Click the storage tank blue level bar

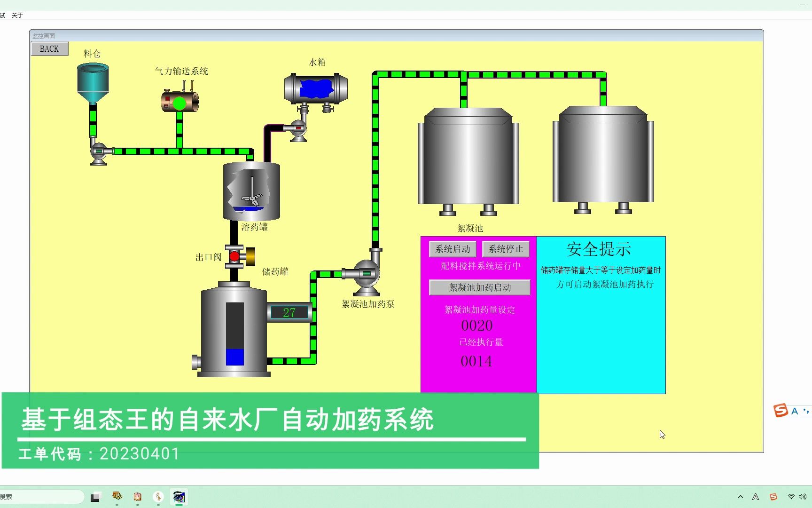(x=234, y=357)
